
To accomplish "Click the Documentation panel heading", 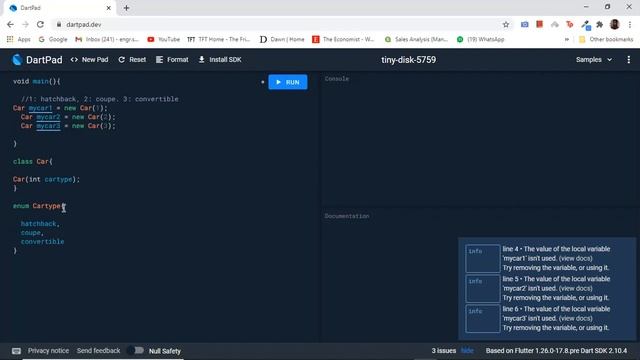I will (347, 216).
